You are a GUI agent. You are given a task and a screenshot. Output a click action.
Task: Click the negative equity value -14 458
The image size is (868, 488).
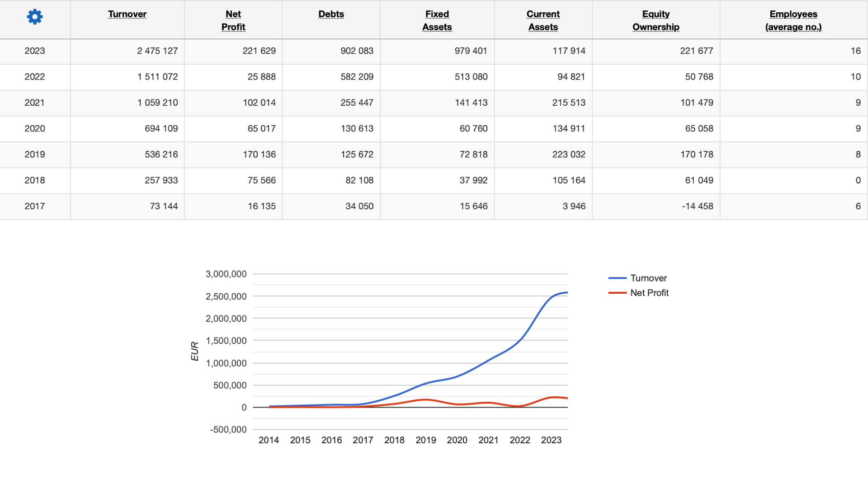pyautogui.click(x=697, y=206)
